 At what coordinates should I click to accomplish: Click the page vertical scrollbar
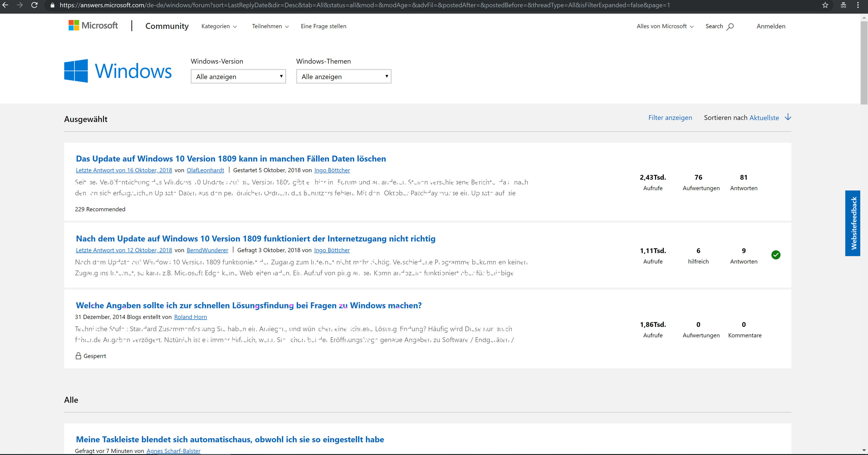tap(864, 63)
